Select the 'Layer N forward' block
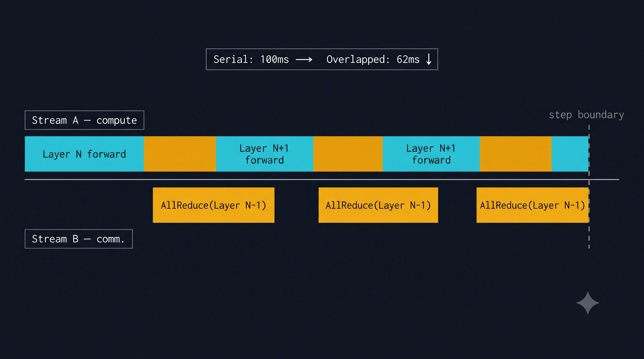 coord(84,154)
